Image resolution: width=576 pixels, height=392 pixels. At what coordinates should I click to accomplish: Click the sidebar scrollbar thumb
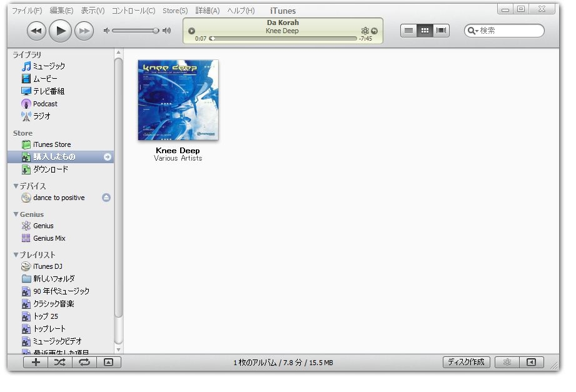coord(118,188)
